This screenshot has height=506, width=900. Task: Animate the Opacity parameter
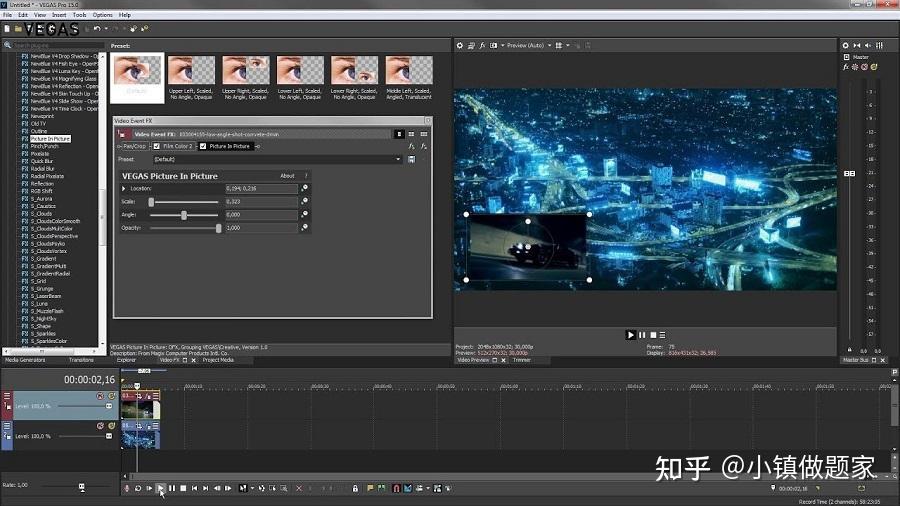[305, 227]
